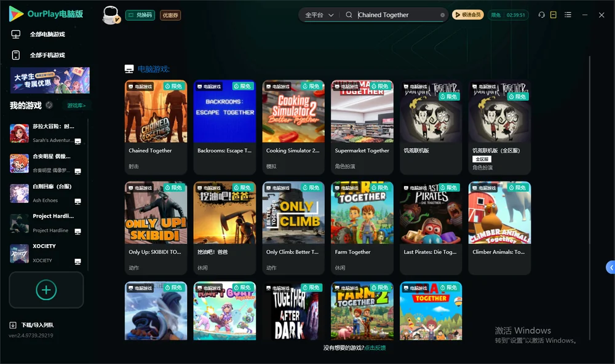This screenshot has height=364, width=615.
Task: Click the 限免 timer badge in header
Action: pyautogui.click(x=508, y=15)
